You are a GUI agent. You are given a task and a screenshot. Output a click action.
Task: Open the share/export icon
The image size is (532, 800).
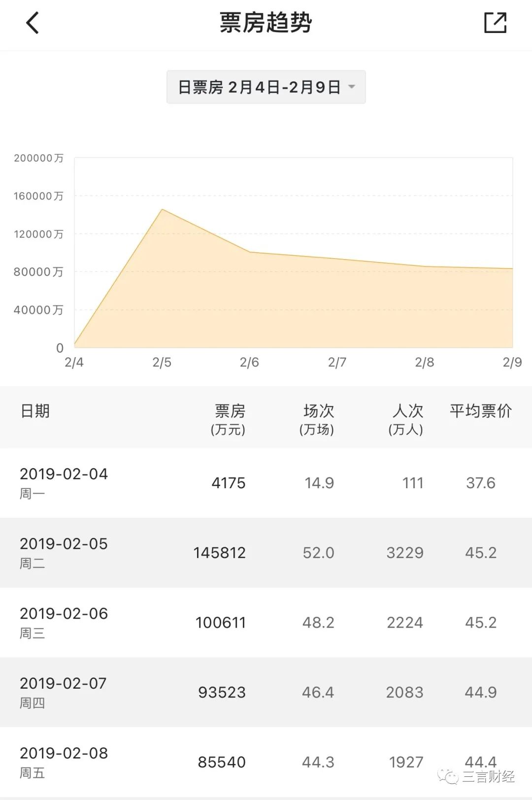tap(495, 23)
